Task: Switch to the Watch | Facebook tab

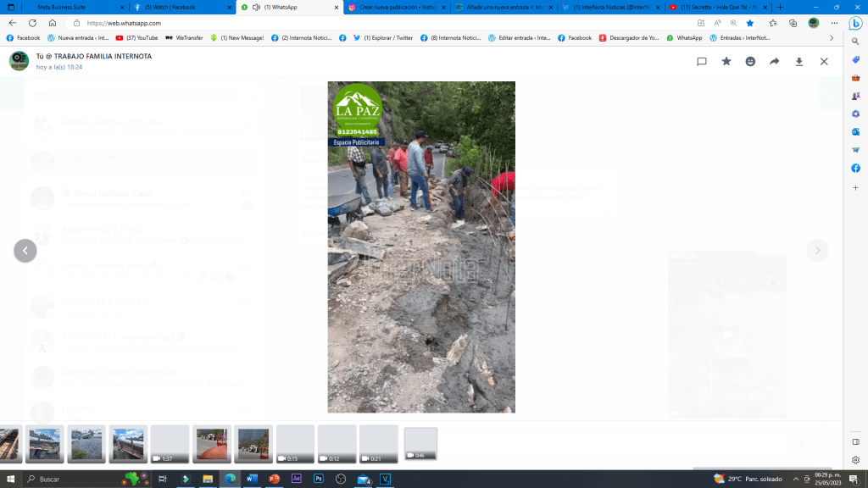Action: pyautogui.click(x=174, y=7)
